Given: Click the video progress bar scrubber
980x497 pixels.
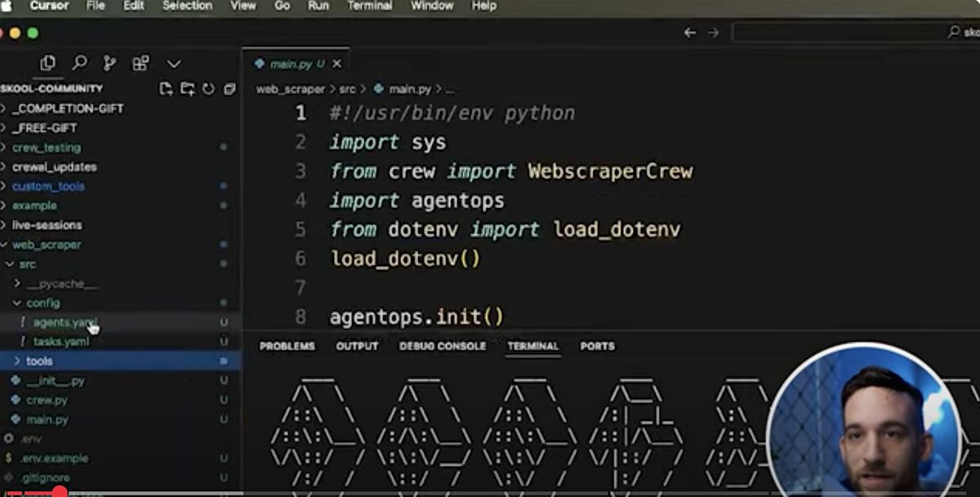Looking at the screenshot, I should [59, 492].
